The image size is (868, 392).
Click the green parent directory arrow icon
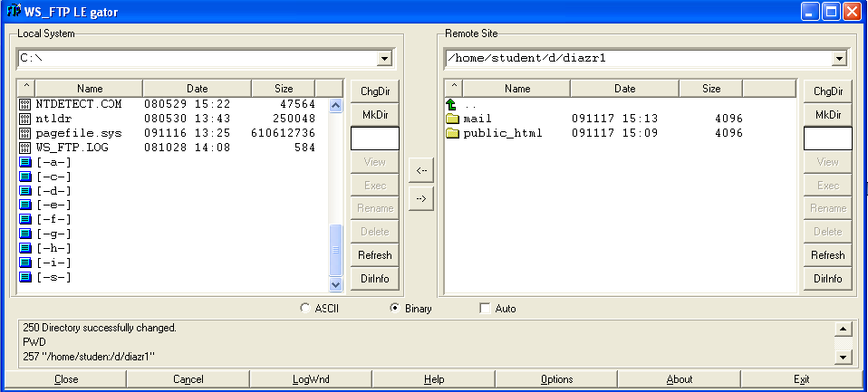tap(452, 104)
